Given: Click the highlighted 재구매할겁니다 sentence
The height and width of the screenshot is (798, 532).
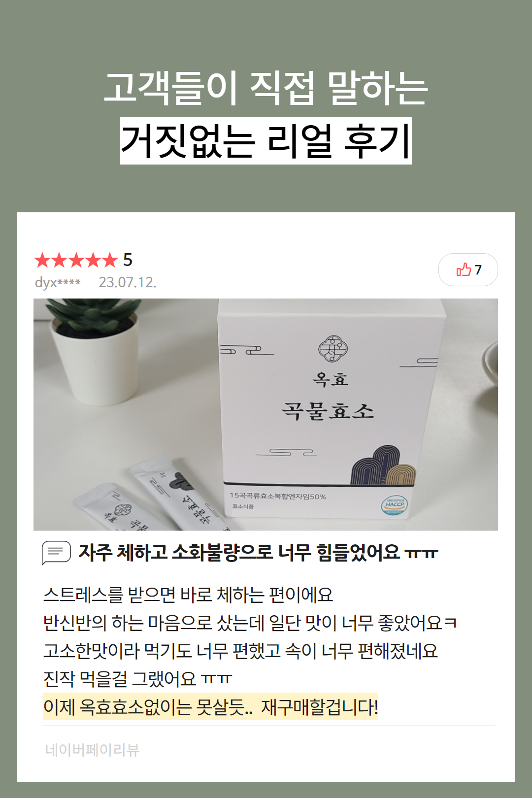Looking at the screenshot, I should [x=210, y=707].
